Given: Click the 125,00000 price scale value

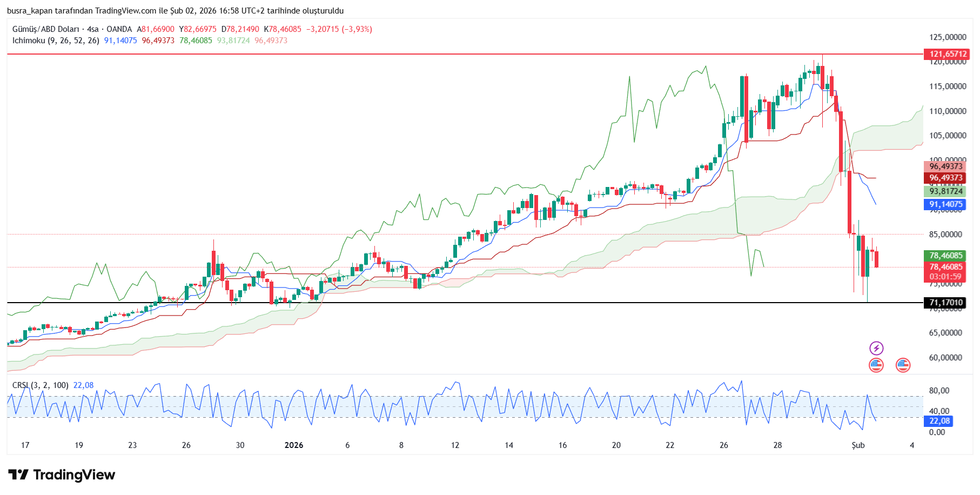Looking at the screenshot, I should (948, 37).
